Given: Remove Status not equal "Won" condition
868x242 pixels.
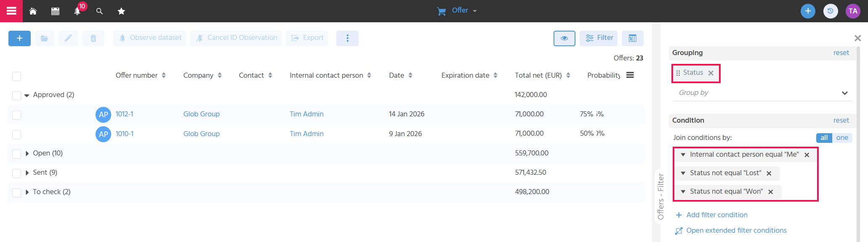Looking at the screenshot, I should click(x=771, y=192).
